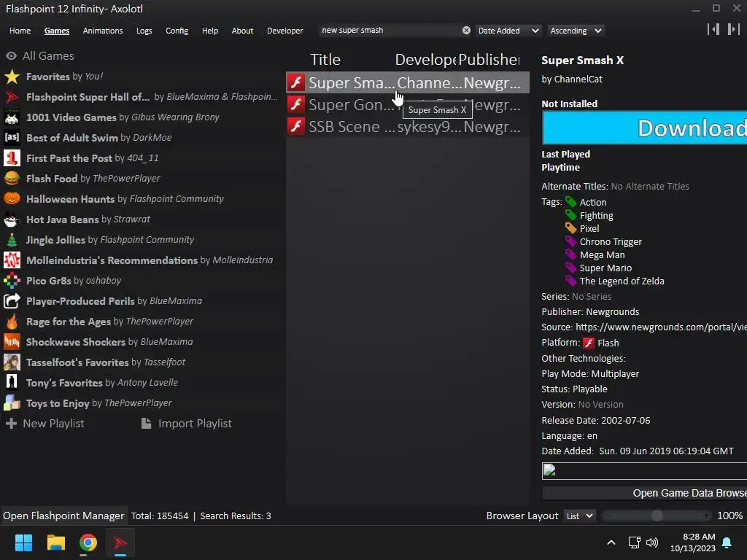Open the Help tab
The image size is (747, 560).
click(210, 31)
